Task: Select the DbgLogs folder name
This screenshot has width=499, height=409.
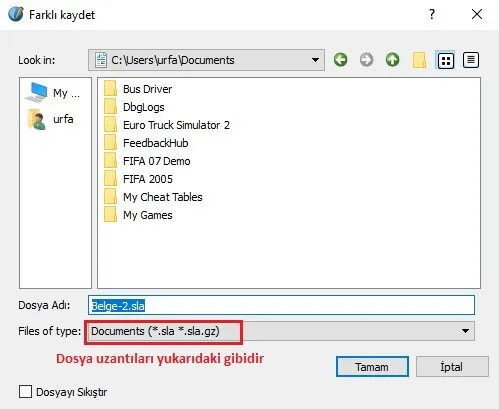Action: pos(144,107)
